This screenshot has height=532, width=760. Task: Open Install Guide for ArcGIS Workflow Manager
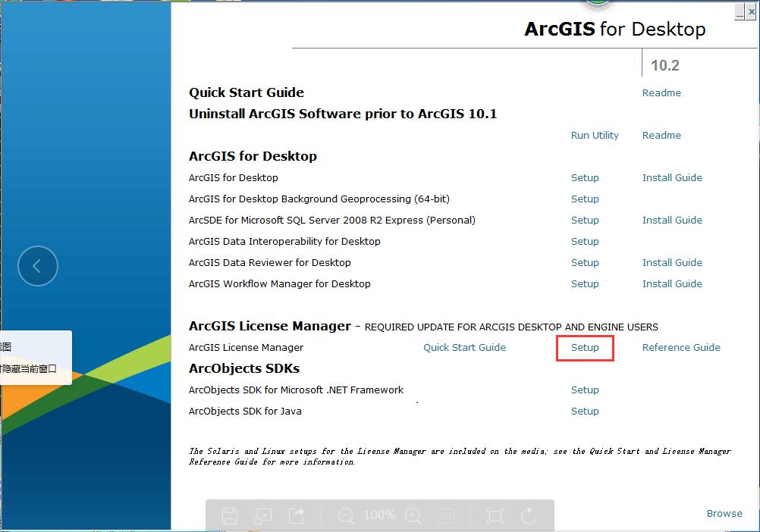672,284
